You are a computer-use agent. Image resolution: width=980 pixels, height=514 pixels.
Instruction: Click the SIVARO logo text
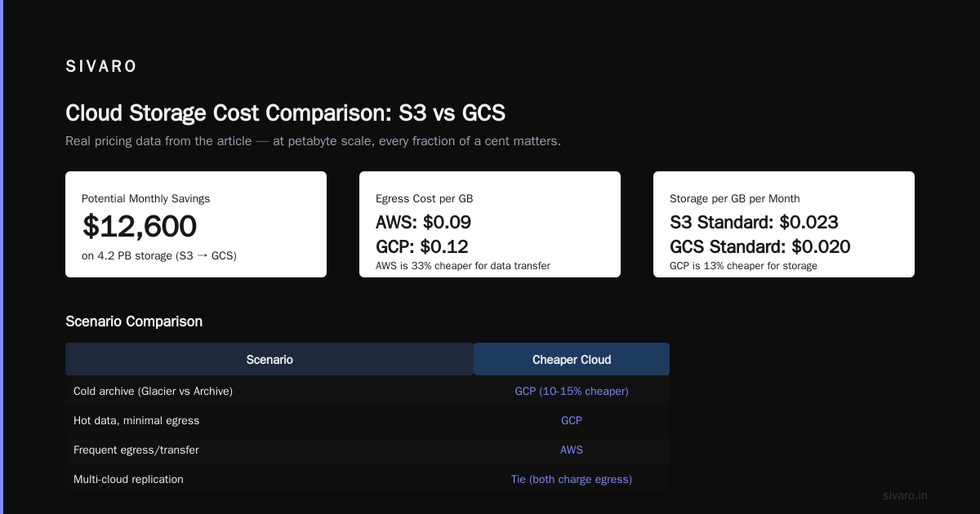pos(101,67)
